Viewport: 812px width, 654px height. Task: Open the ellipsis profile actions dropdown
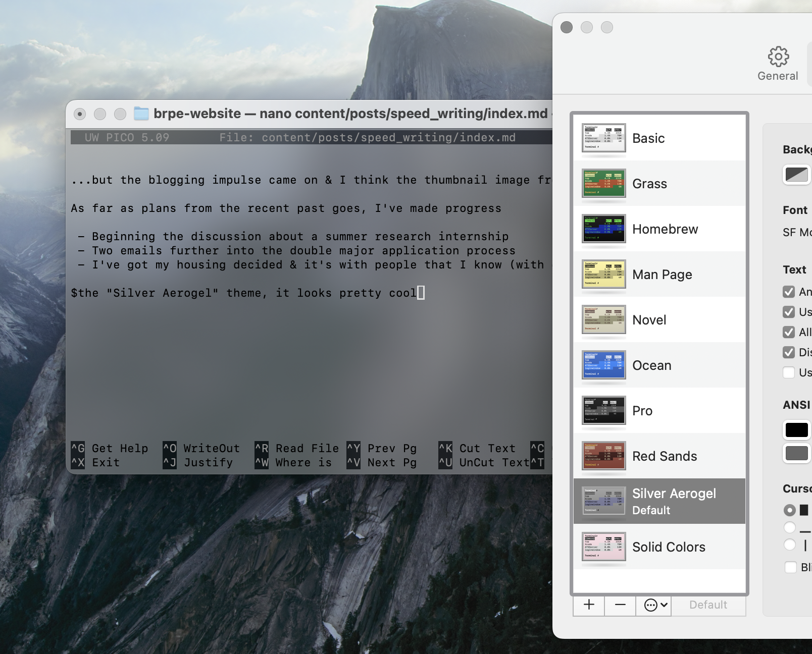click(655, 605)
